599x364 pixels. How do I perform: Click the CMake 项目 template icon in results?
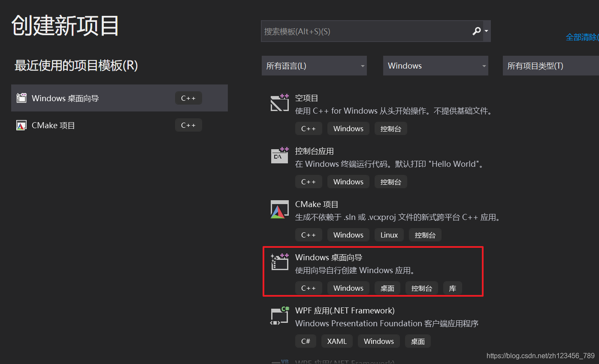click(x=280, y=209)
